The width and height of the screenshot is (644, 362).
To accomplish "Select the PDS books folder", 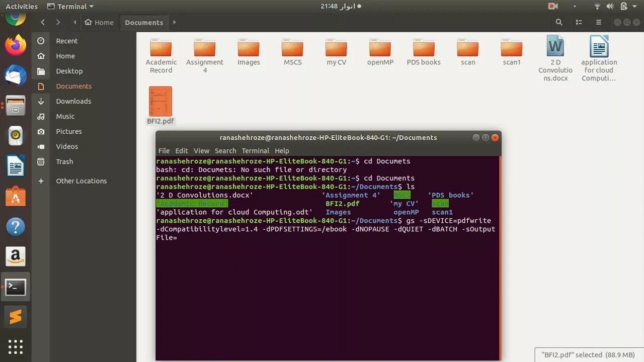I will 424,52.
